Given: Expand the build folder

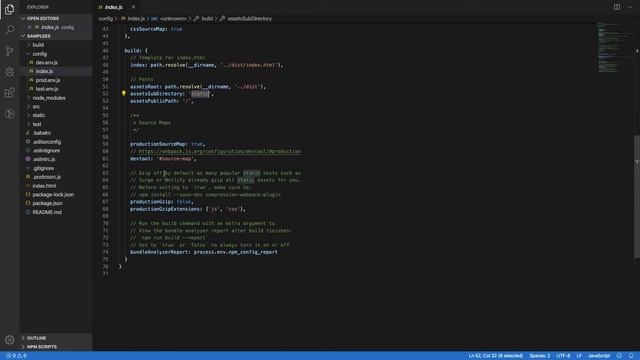Looking at the screenshot, I should coord(38,45).
